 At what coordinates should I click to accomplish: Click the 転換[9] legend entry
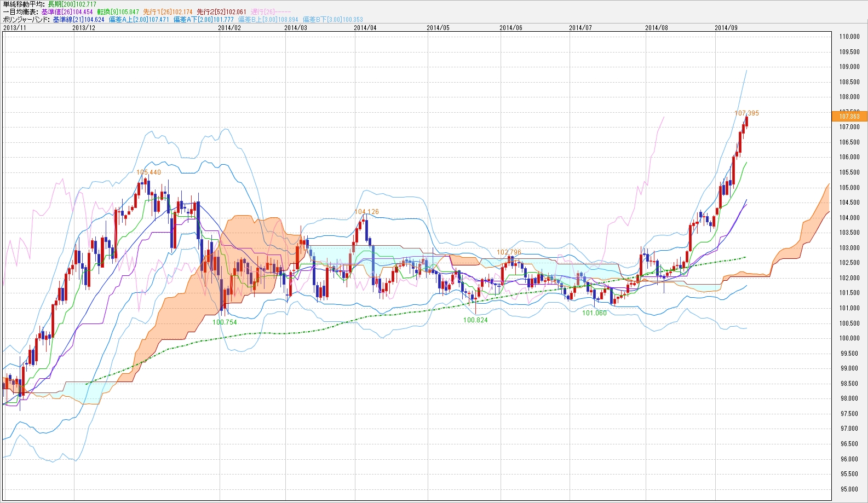(x=118, y=12)
